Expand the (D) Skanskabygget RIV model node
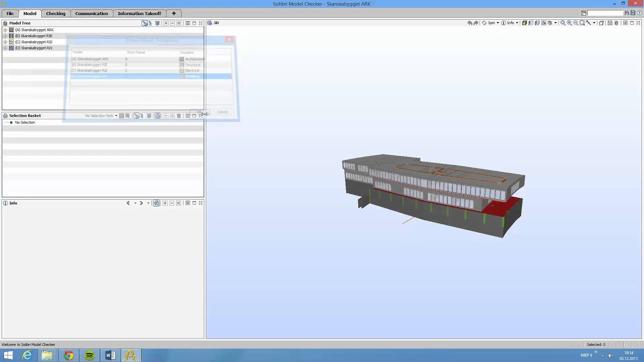 pos(5,48)
